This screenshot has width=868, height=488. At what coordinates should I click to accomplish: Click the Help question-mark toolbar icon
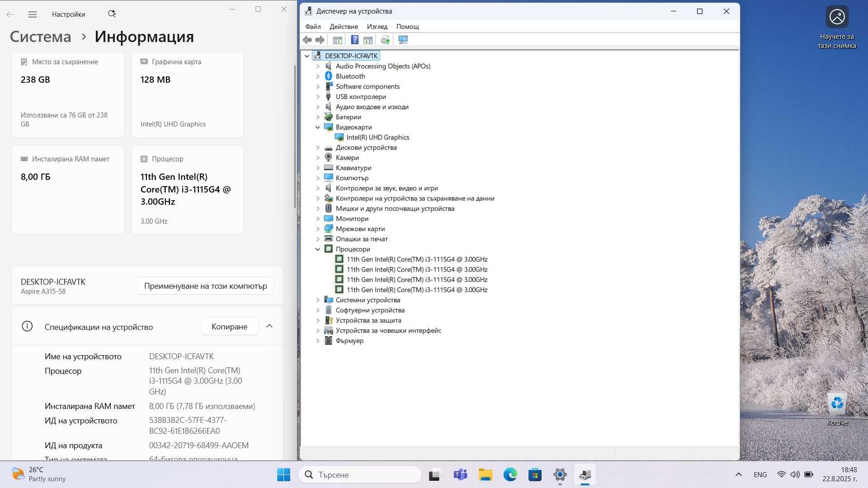[355, 40]
